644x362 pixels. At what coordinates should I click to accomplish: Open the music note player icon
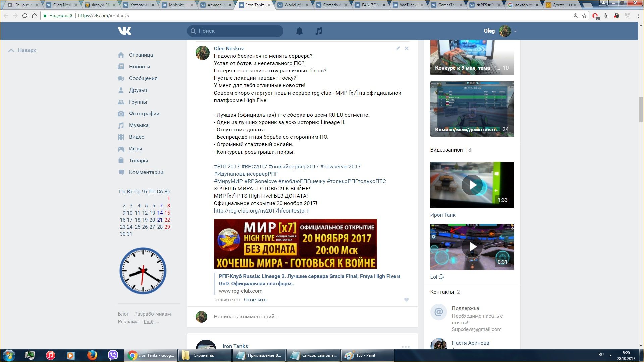(319, 31)
